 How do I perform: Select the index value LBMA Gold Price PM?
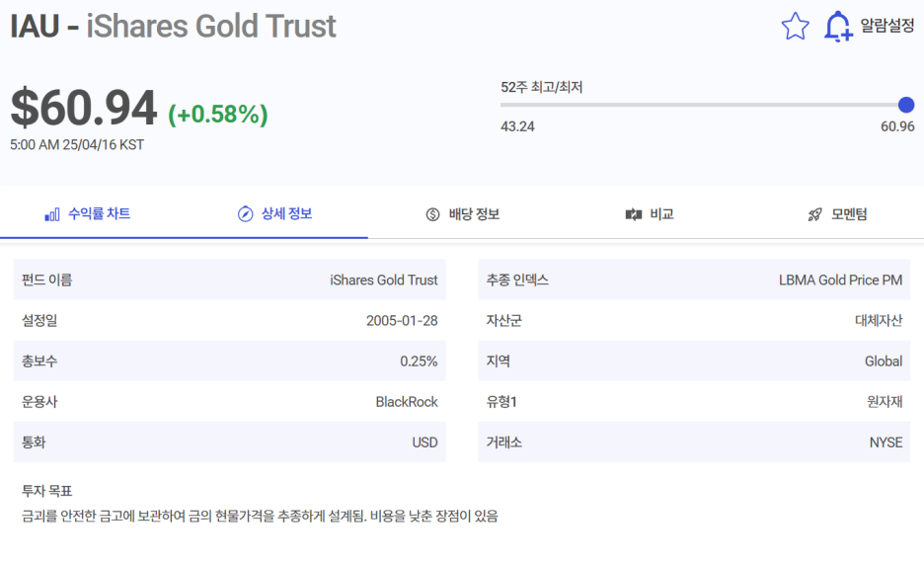[x=840, y=281]
